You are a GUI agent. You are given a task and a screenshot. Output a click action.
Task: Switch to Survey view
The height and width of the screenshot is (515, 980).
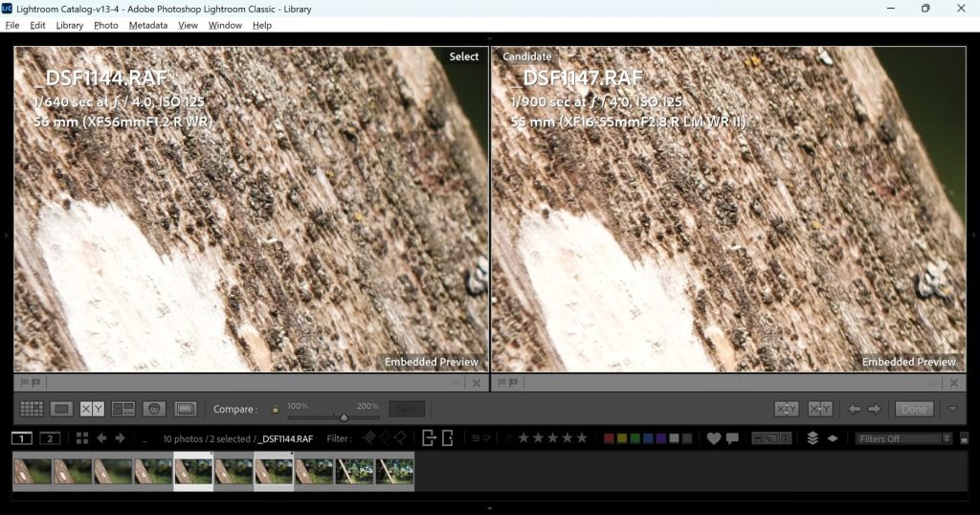[x=123, y=409]
